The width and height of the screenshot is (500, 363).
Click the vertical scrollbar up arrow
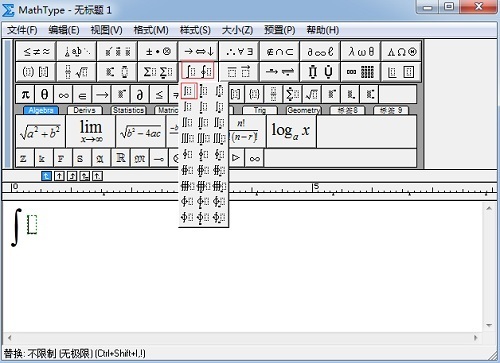tap(489, 208)
